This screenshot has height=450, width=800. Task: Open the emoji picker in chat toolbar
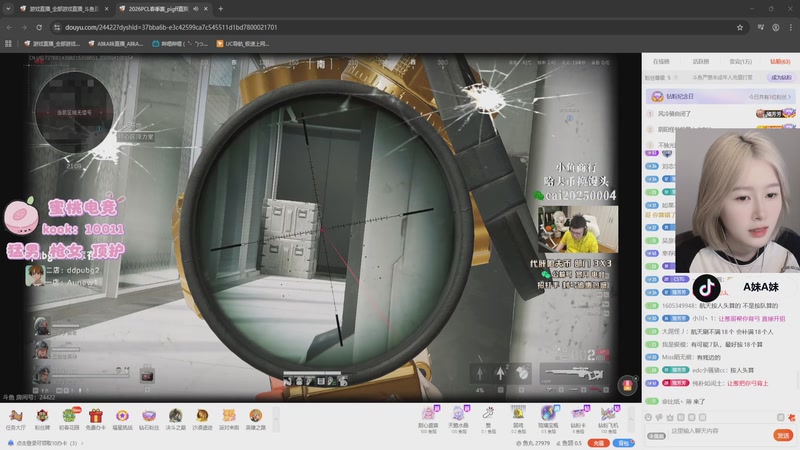point(648,417)
